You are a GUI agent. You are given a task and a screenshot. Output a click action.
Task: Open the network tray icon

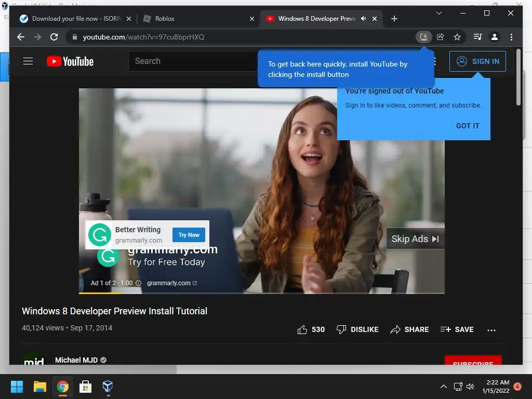[x=458, y=387]
